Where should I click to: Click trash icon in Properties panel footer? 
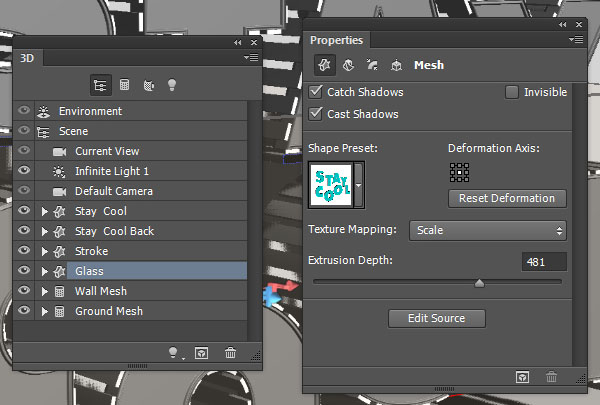551,377
